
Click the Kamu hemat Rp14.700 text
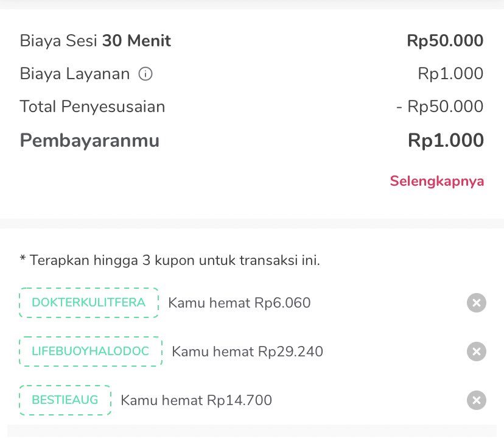pos(197,401)
